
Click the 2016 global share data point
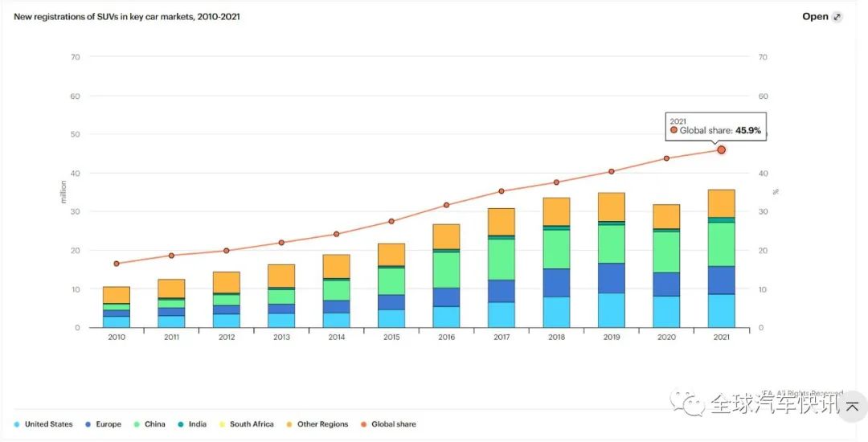tap(447, 205)
